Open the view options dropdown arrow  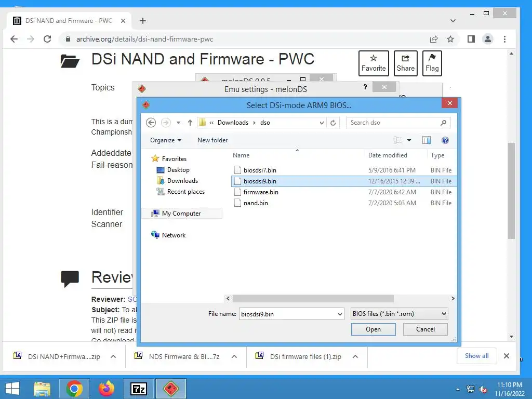(x=409, y=140)
